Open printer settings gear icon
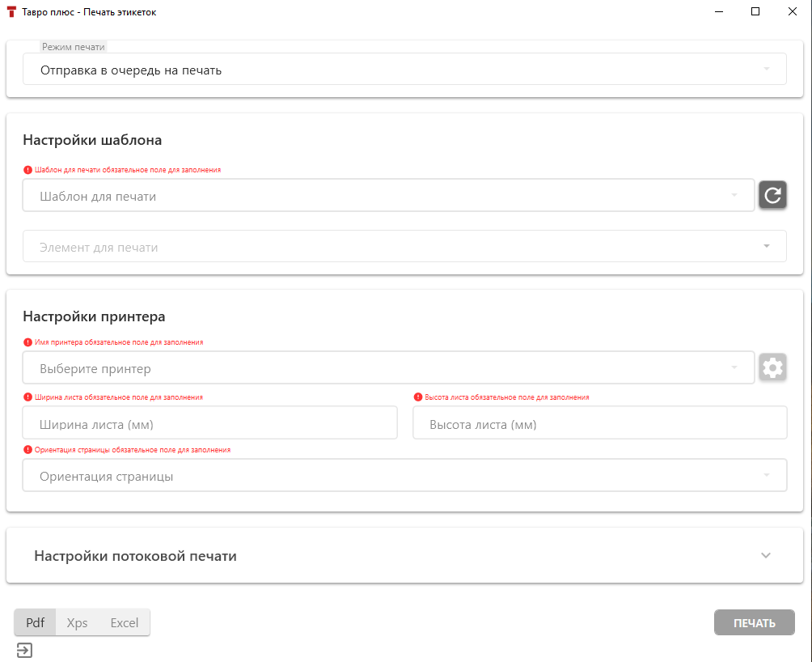812x662 pixels. 772,367
